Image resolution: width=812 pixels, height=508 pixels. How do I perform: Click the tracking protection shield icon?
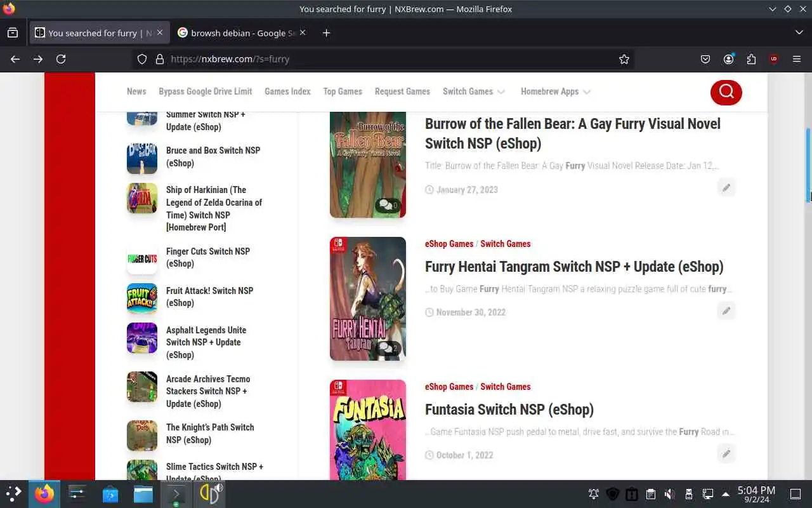(x=142, y=59)
